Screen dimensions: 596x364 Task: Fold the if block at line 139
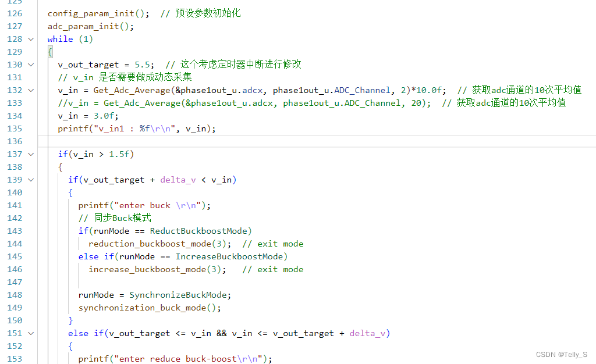(31, 180)
